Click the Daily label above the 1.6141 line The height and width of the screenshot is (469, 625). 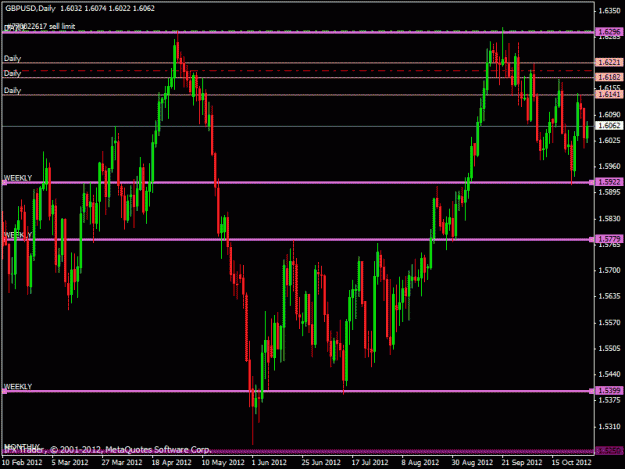pyautogui.click(x=12, y=90)
